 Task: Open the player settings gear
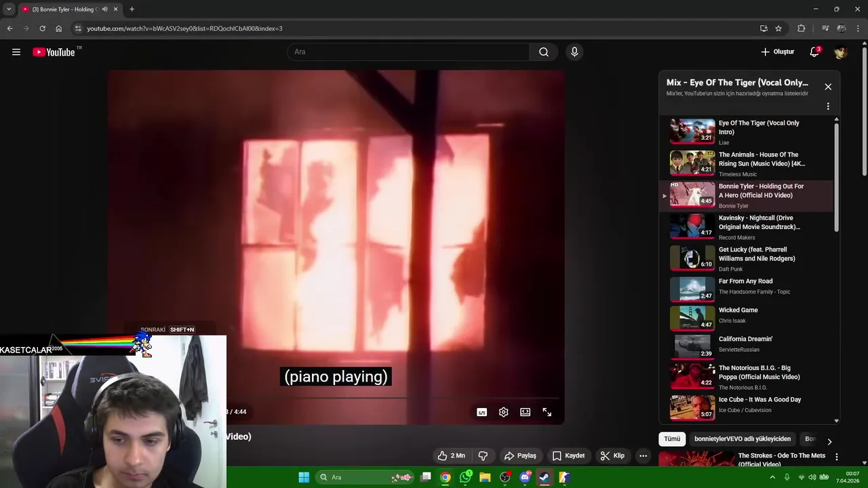pos(503,412)
